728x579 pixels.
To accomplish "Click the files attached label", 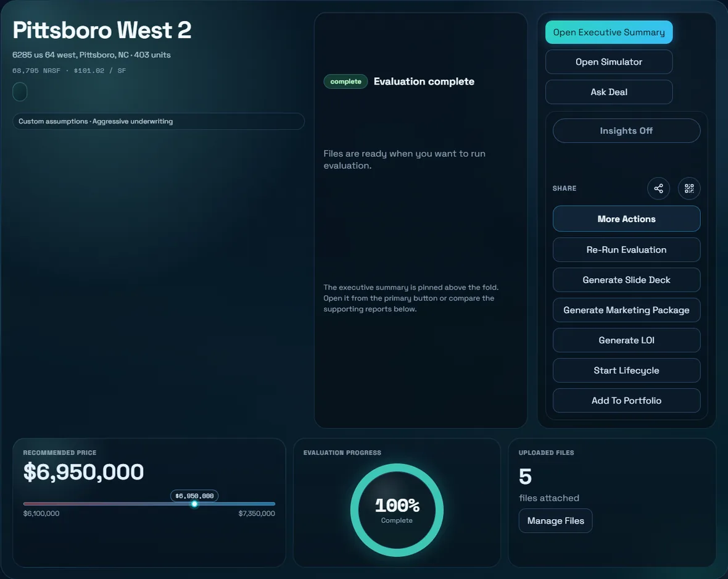I will (x=549, y=498).
